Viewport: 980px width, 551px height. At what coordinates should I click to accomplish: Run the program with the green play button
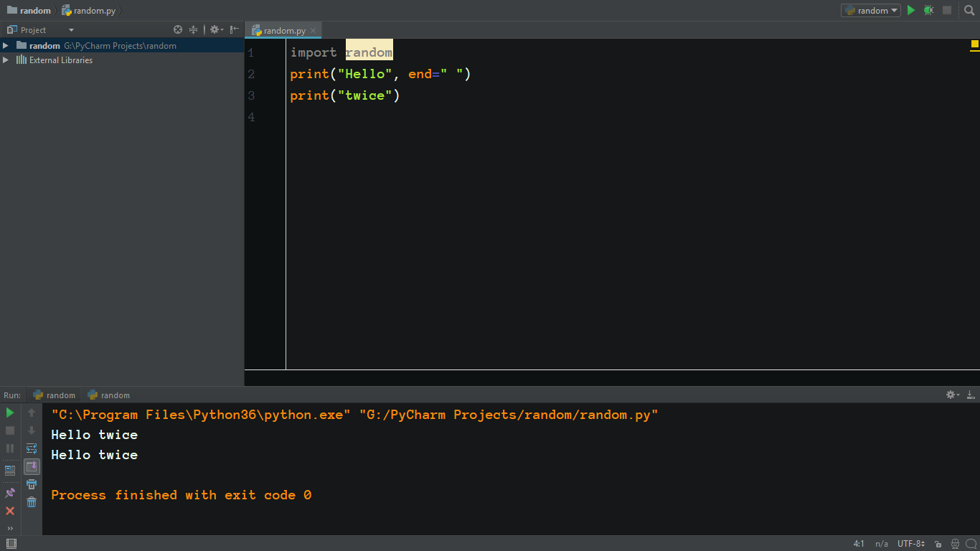click(x=910, y=10)
